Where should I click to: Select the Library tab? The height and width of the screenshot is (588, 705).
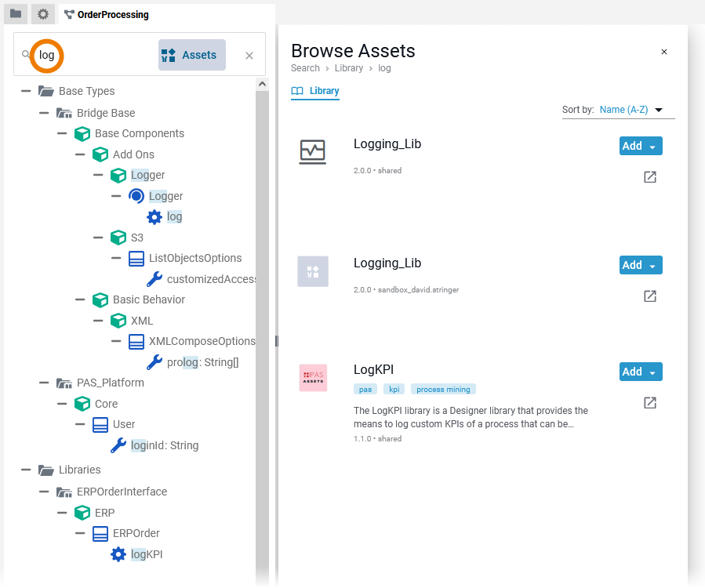315,91
